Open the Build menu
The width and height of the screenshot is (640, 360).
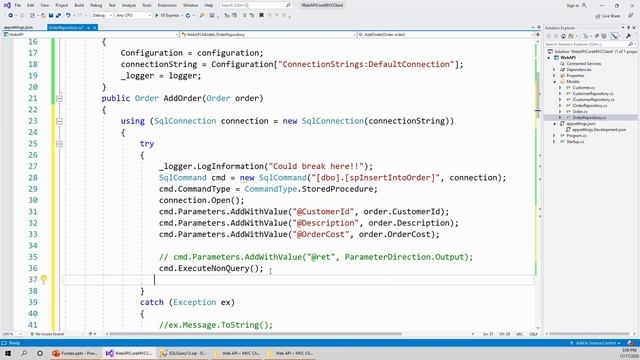coord(79,5)
